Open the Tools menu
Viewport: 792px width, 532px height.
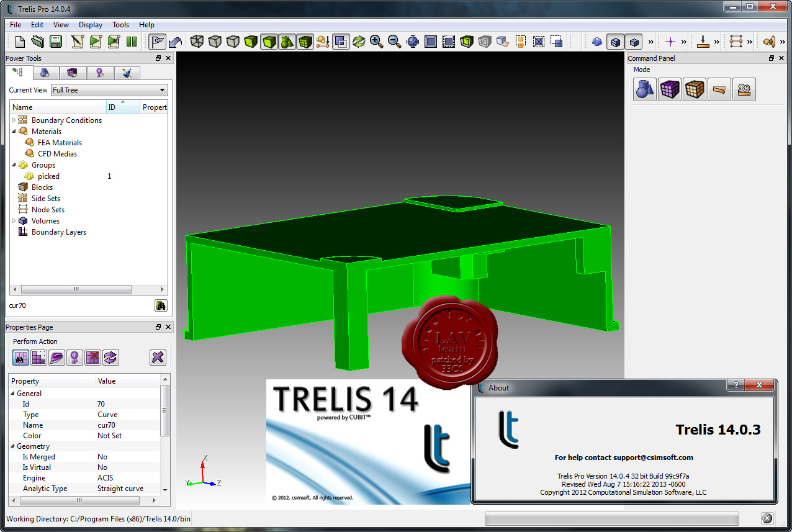tap(121, 25)
